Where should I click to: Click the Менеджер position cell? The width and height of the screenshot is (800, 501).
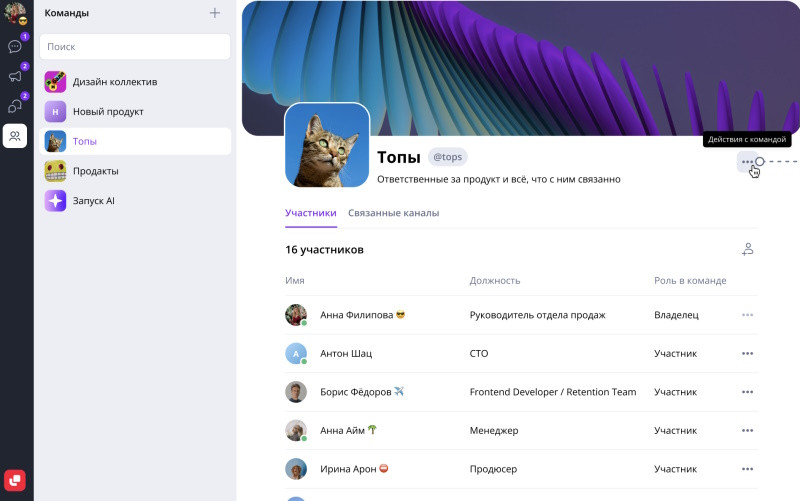(494, 431)
